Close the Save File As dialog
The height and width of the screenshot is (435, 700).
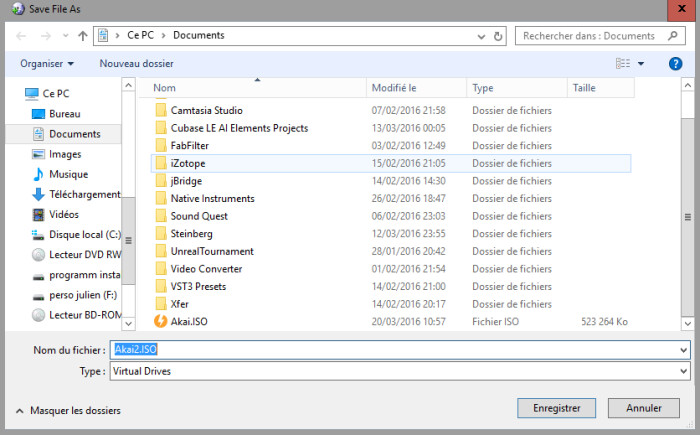[x=682, y=9]
